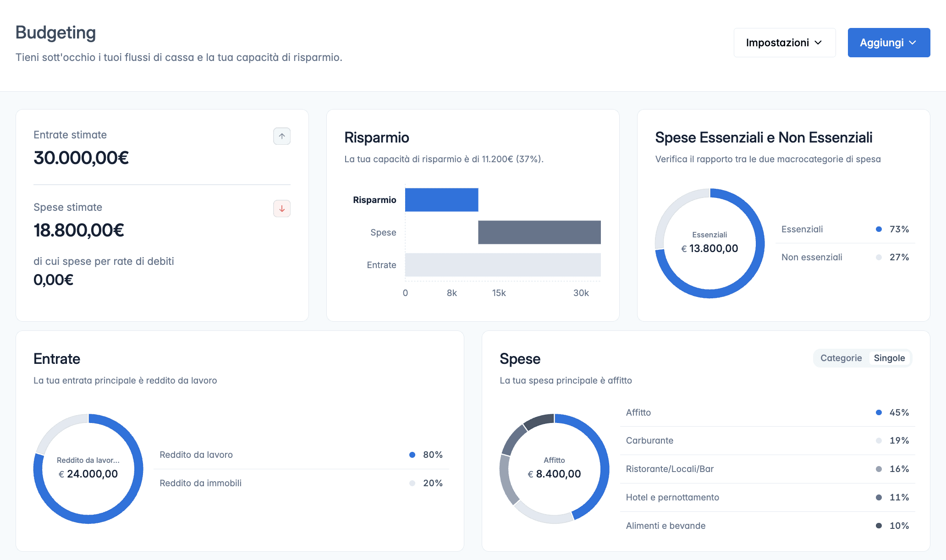The image size is (946, 560).
Task: Select the dot next to Reddito da immobili 20%
Action: coord(412,483)
